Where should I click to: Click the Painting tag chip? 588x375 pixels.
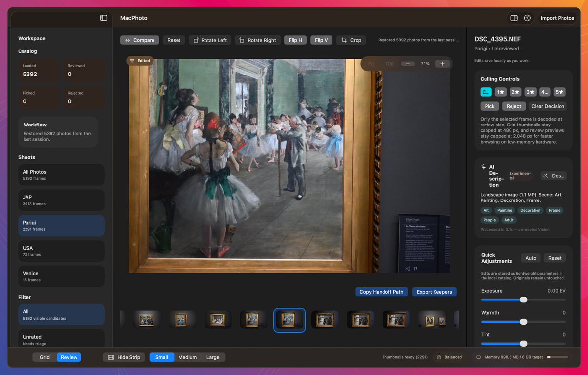point(504,210)
